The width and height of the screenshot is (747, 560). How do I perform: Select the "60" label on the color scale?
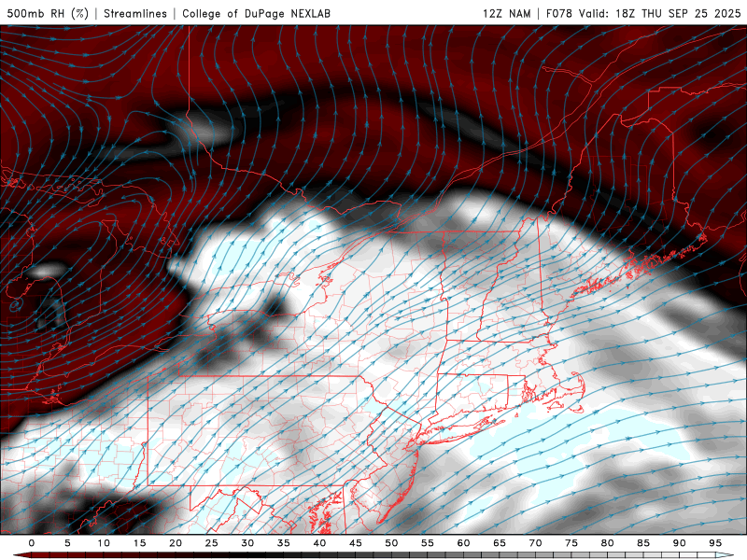pos(463,543)
